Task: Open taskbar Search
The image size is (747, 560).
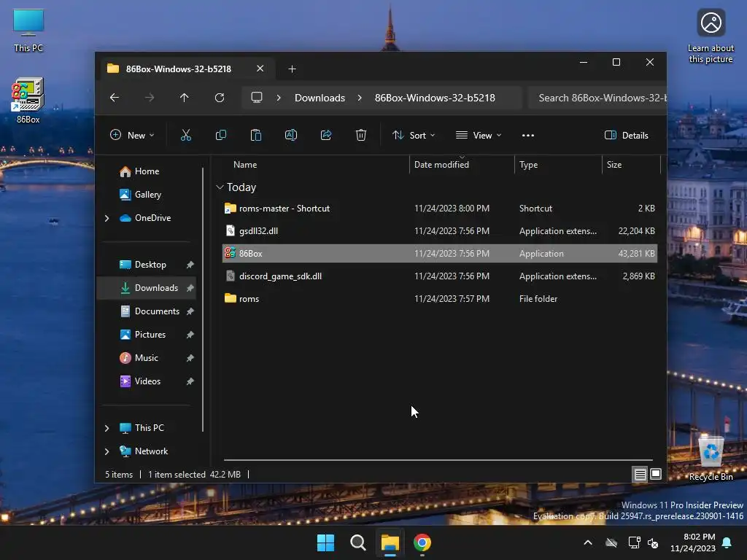Action: click(x=357, y=542)
